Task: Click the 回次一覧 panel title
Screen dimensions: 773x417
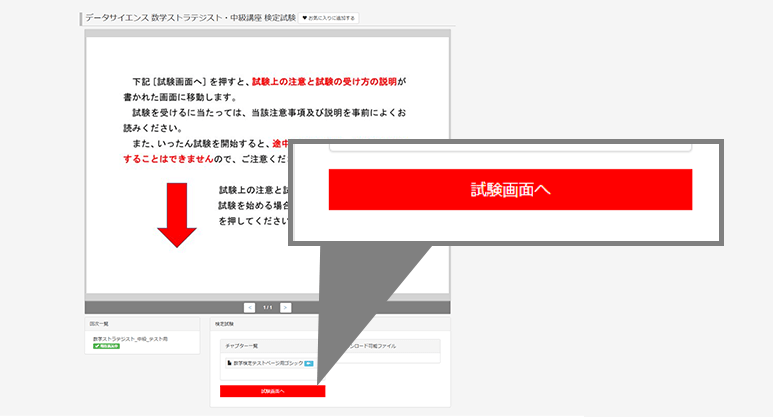Action: point(98,324)
